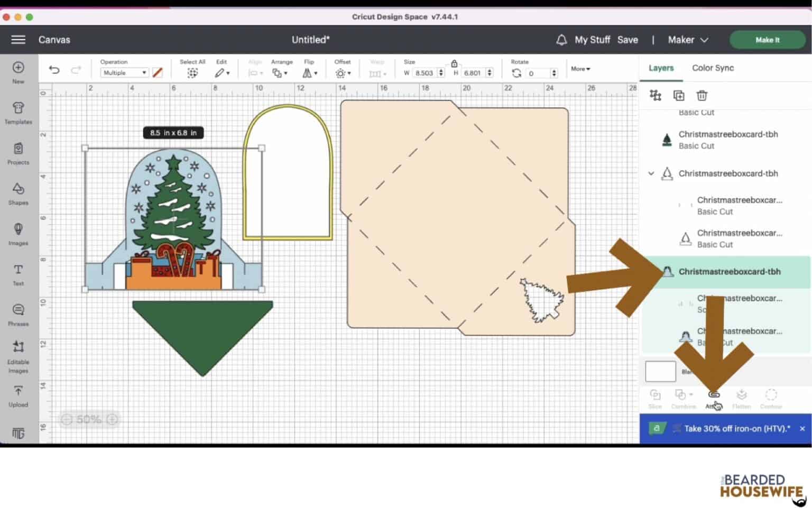The image size is (812, 516).
Task: Open the Operation dropdown showing Multiple
Action: [124, 72]
